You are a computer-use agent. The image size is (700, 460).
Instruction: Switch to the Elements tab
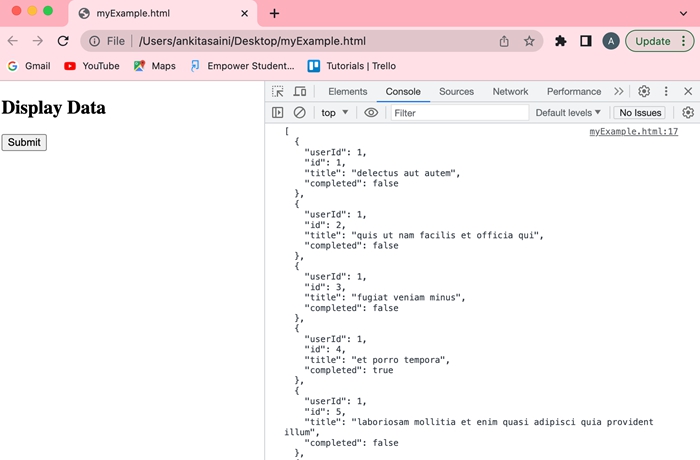coord(347,92)
